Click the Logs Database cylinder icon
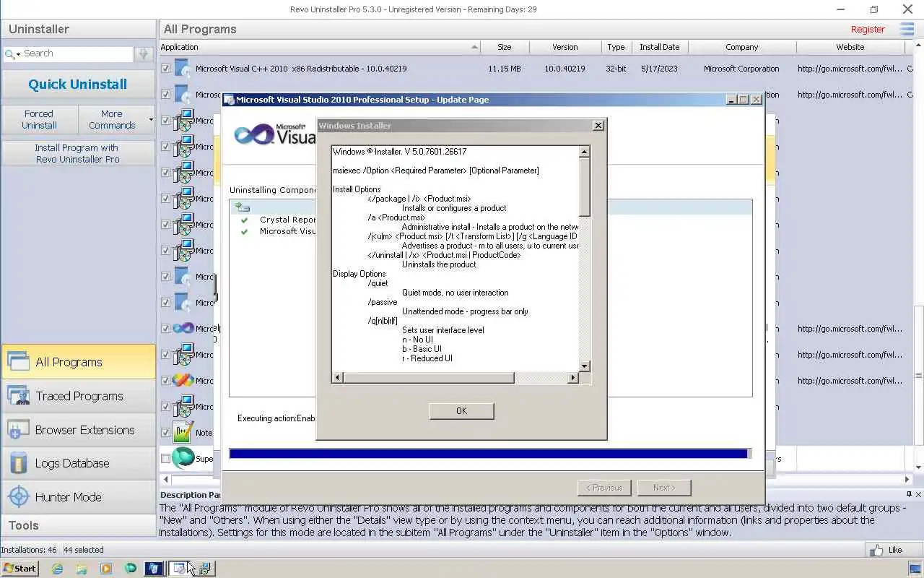This screenshot has height=578, width=924. pos(18,463)
